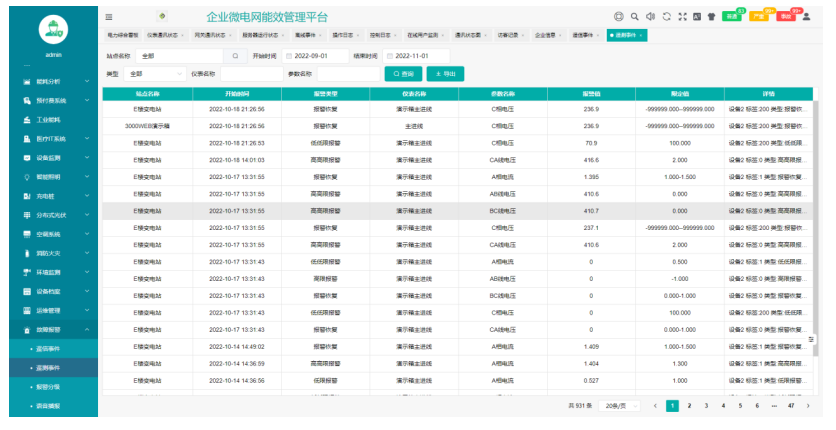Open the 类型 dropdown showing 全部
836x430 pixels.
(154, 74)
